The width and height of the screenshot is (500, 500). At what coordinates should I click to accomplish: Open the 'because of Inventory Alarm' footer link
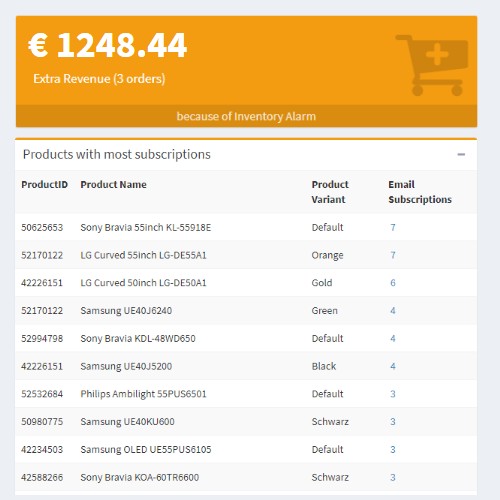coord(246,116)
